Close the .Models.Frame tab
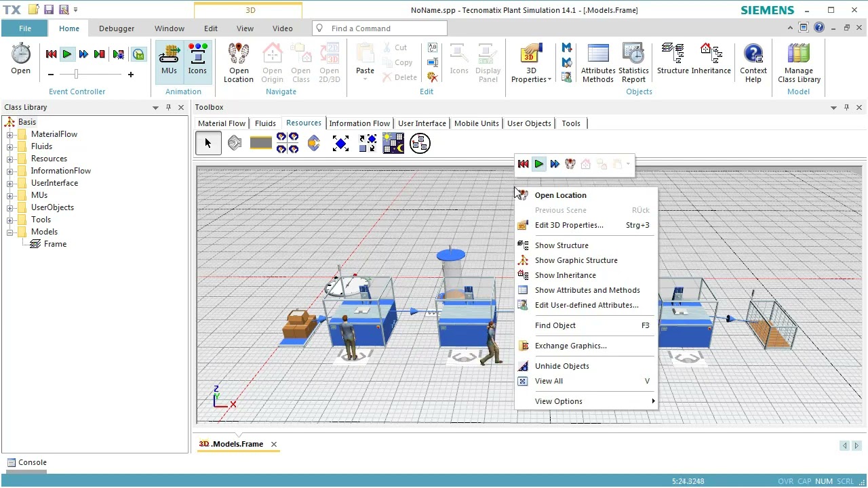 [x=274, y=444]
